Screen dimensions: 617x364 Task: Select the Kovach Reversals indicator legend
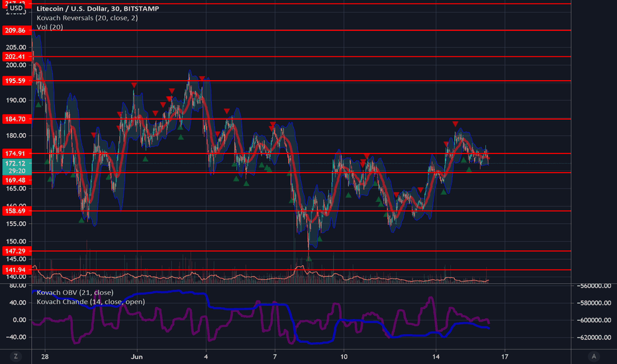[x=87, y=18]
